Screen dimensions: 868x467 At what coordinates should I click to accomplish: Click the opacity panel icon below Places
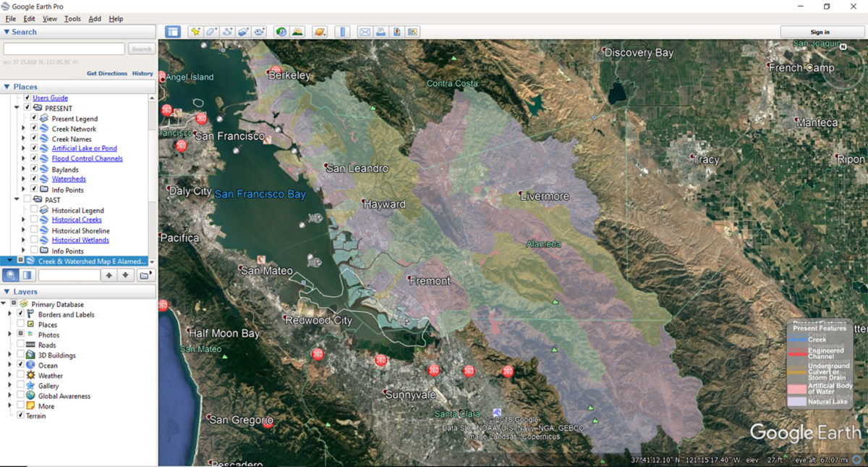click(x=27, y=275)
